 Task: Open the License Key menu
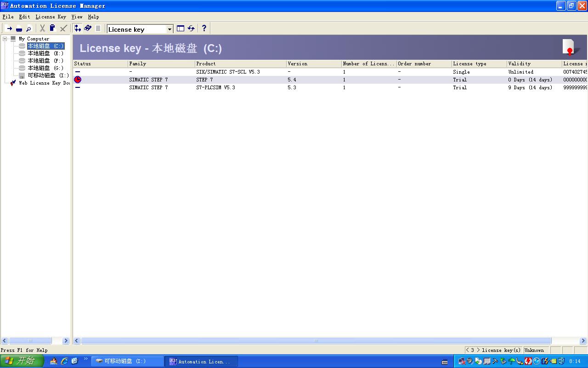pos(51,17)
